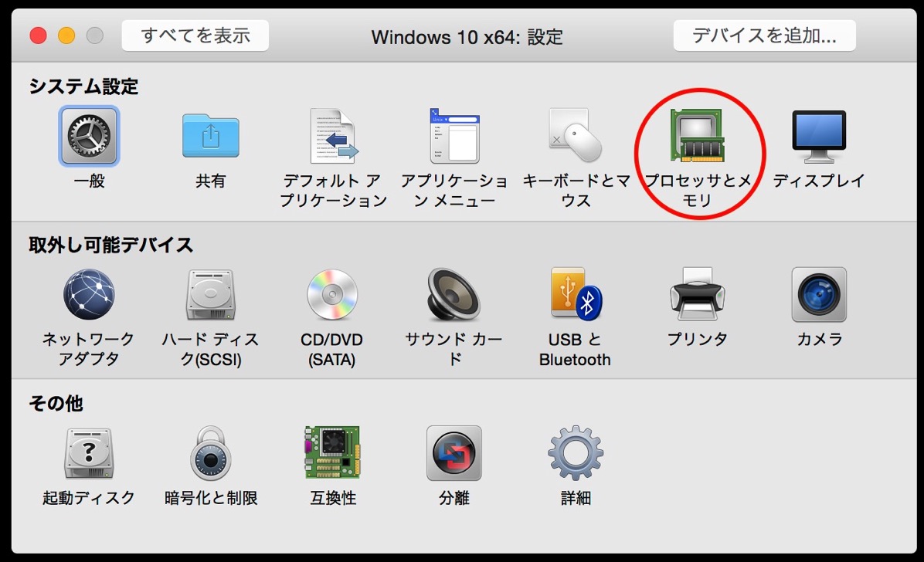The height and width of the screenshot is (562, 924).
Task: Click the すべてを表示 button
Action: [195, 36]
